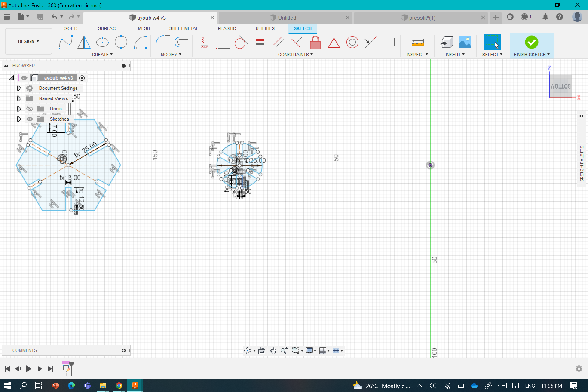The width and height of the screenshot is (588, 392).
Task: Click the Insert Canvas image icon
Action: [x=464, y=42]
